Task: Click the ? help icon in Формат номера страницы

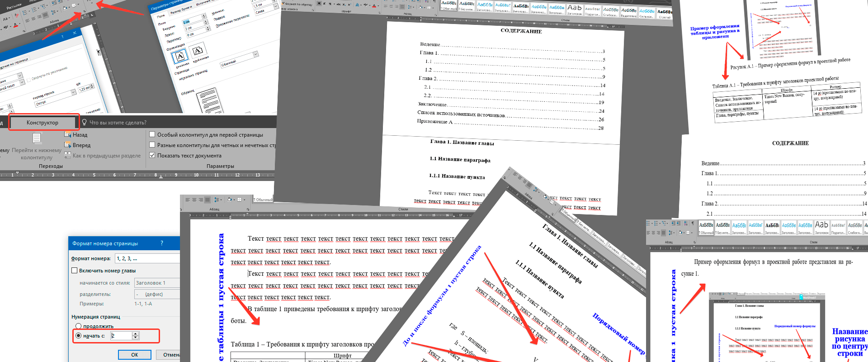Action: coord(162,243)
